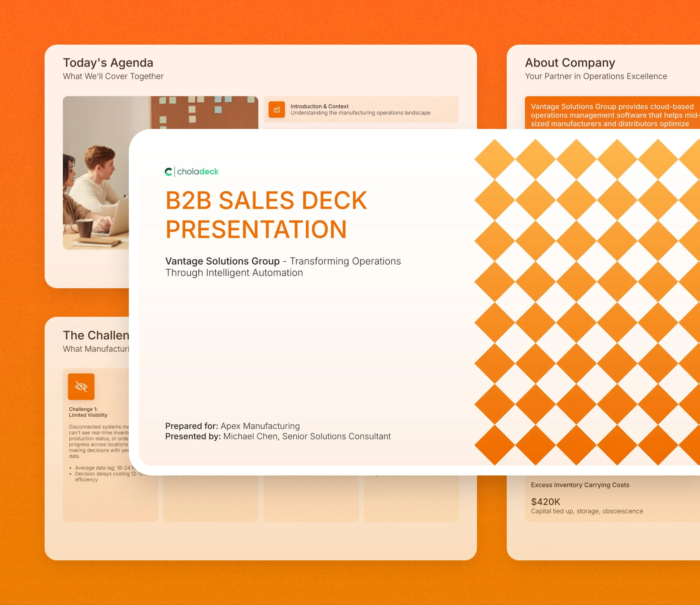Click the Introduction & Context factory icon
This screenshot has height=605, width=700.
pos(276,109)
